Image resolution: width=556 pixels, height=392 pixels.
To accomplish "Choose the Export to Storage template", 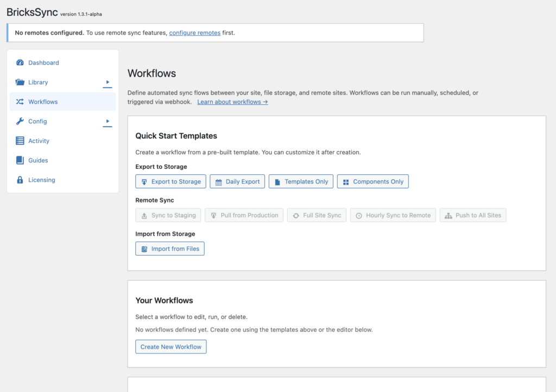I will coord(170,182).
